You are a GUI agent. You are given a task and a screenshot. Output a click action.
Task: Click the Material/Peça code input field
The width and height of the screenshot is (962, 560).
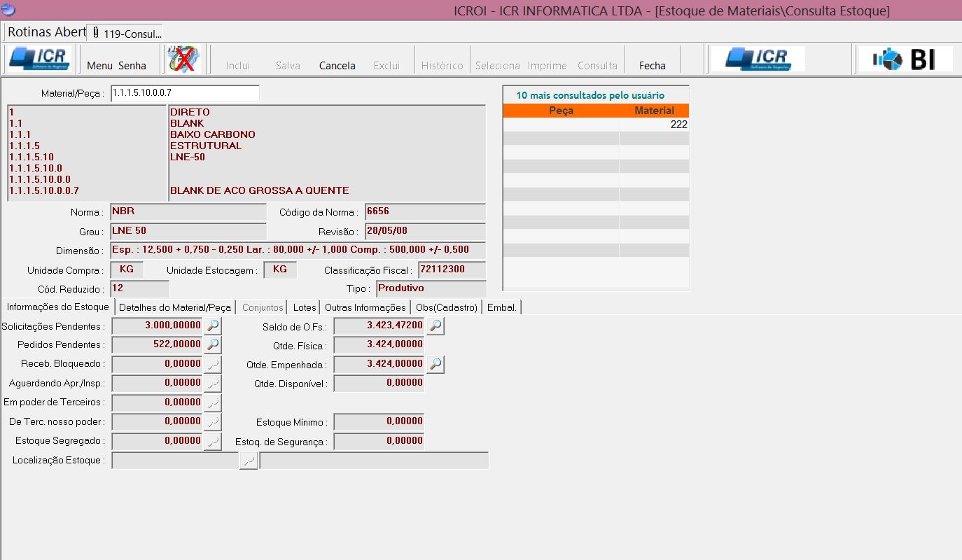point(185,93)
